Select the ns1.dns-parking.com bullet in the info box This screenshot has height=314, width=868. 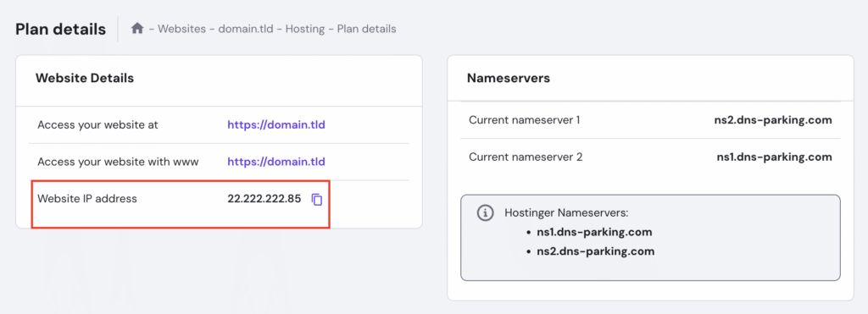(x=594, y=232)
